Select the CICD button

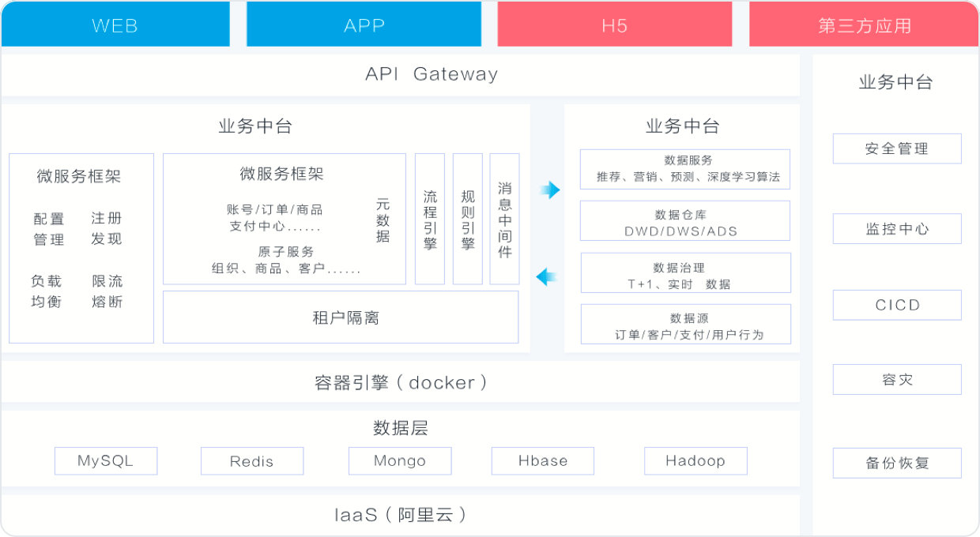897,305
